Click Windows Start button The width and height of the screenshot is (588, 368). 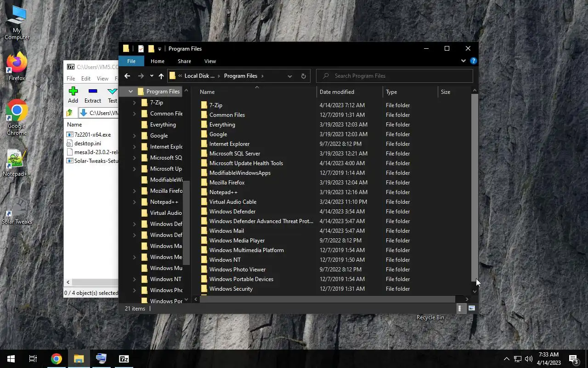[x=11, y=359]
